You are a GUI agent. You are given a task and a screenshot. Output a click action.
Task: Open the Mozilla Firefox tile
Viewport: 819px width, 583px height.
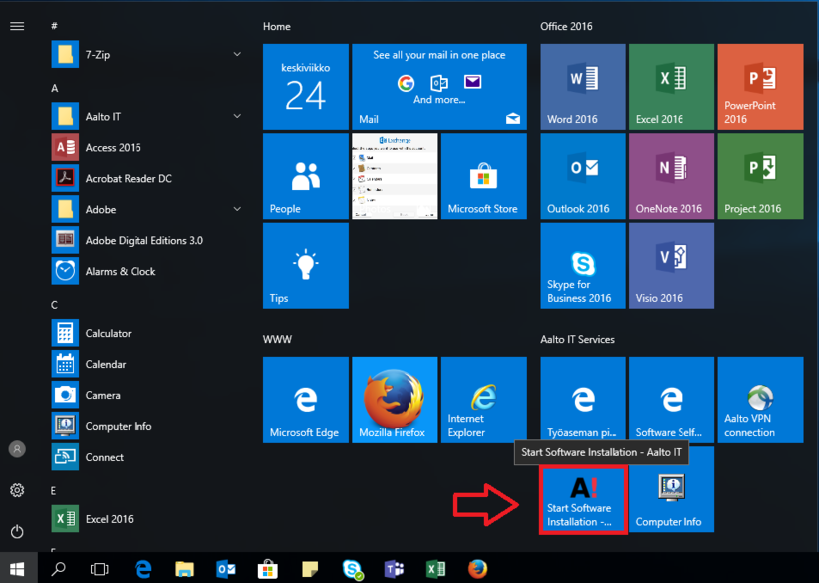[394, 399]
